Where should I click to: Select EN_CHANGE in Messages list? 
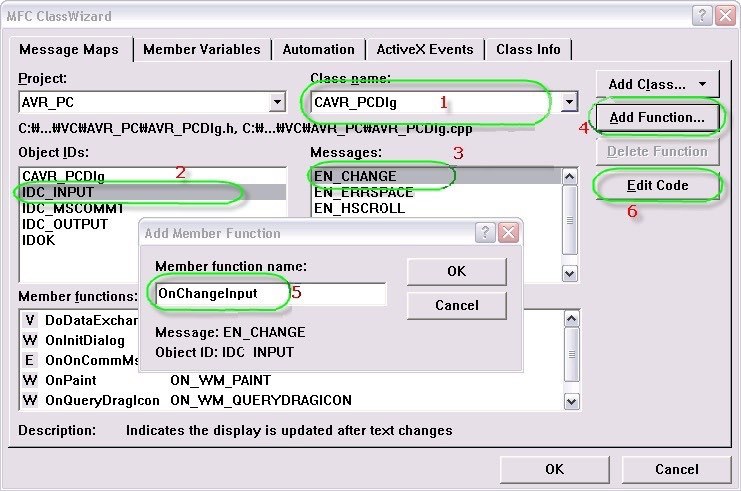(x=437, y=176)
